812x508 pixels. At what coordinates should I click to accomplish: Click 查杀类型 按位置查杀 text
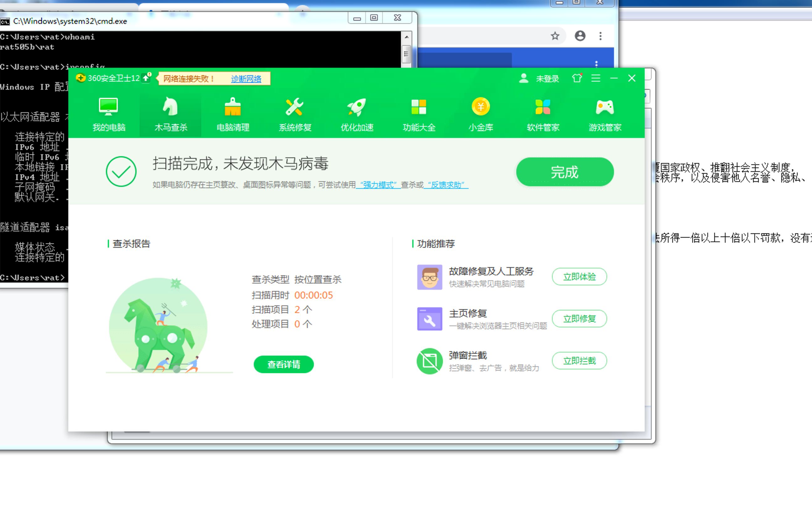point(296,279)
